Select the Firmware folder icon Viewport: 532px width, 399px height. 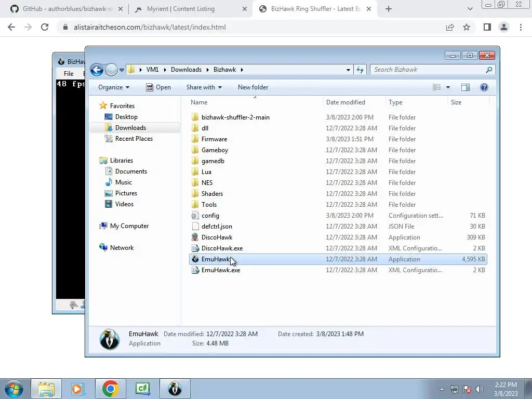pyautogui.click(x=195, y=139)
